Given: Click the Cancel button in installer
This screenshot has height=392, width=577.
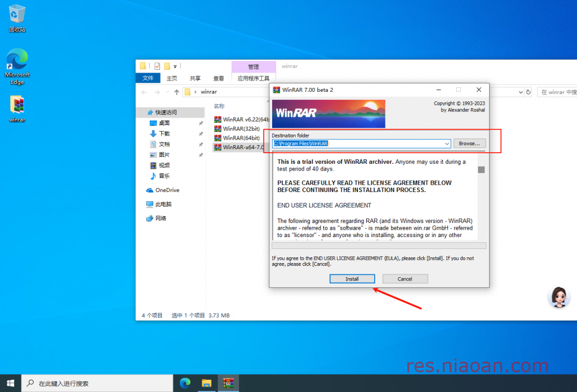Looking at the screenshot, I should (x=405, y=279).
